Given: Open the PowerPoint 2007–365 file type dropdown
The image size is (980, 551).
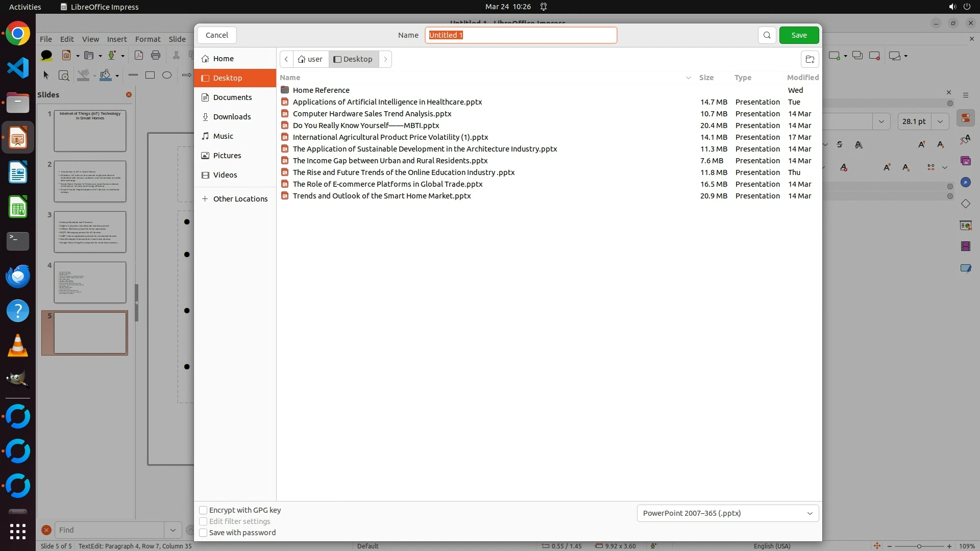Looking at the screenshot, I should pos(727,513).
